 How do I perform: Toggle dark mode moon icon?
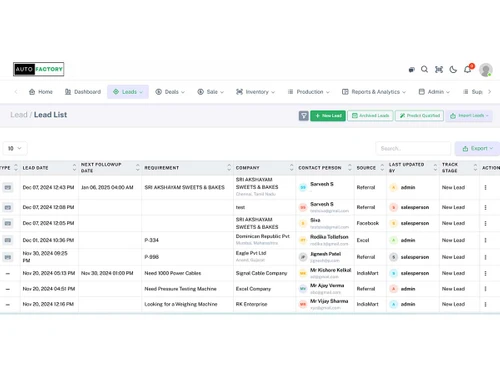coord(453,69)
